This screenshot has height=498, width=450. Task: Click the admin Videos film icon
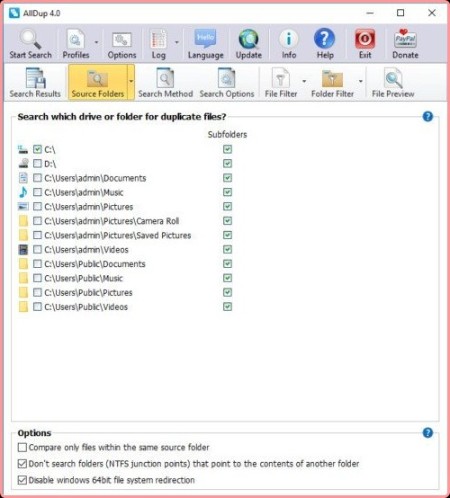tap(23, 250)
